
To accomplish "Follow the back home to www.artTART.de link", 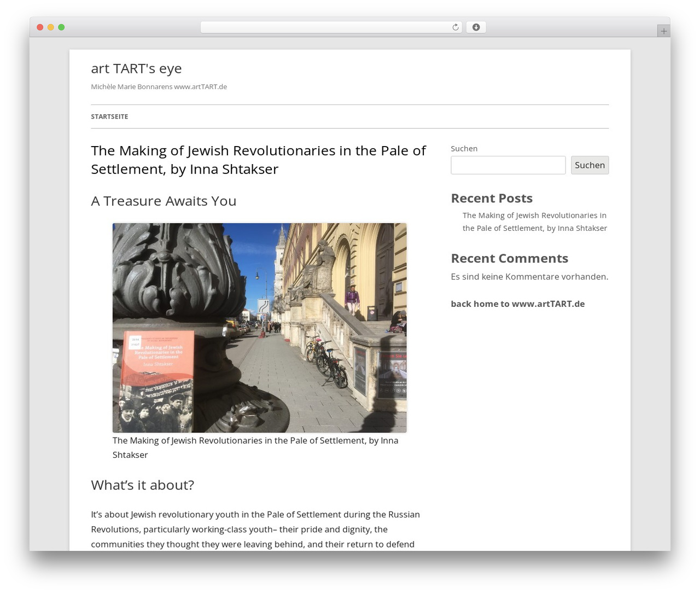I will [x=517, y=304].
